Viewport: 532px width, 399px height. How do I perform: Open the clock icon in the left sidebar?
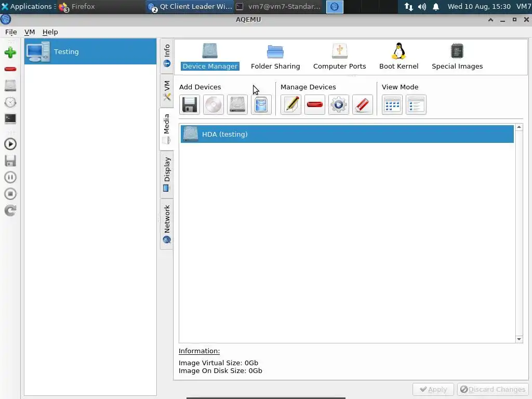10,102
